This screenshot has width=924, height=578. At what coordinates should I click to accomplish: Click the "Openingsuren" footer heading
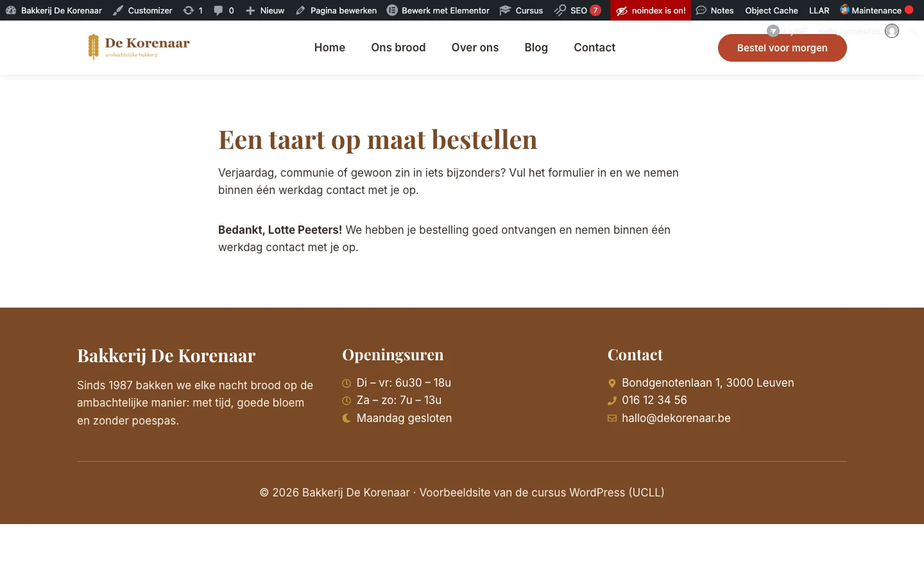[x=393, y=355]
